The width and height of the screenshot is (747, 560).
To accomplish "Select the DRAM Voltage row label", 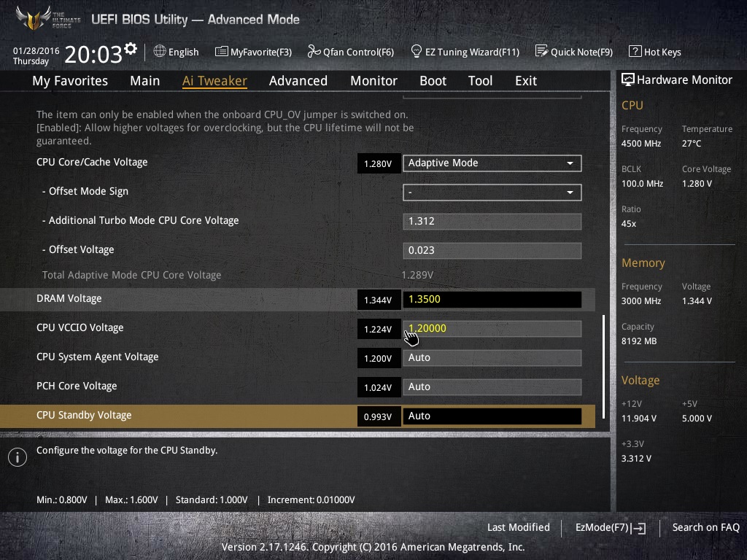I will tap(69, 299).
